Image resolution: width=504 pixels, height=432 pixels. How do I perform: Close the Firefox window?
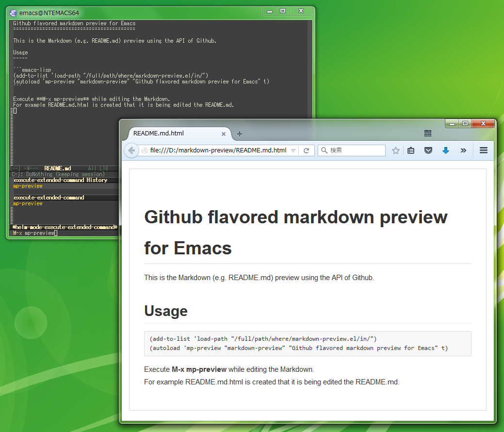[x=483, y=123]
